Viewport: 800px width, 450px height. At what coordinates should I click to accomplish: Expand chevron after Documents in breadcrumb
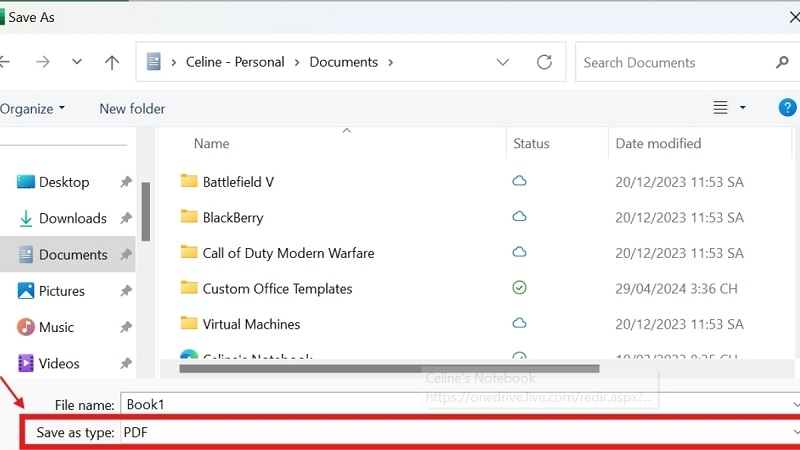(x=391, y=62)
